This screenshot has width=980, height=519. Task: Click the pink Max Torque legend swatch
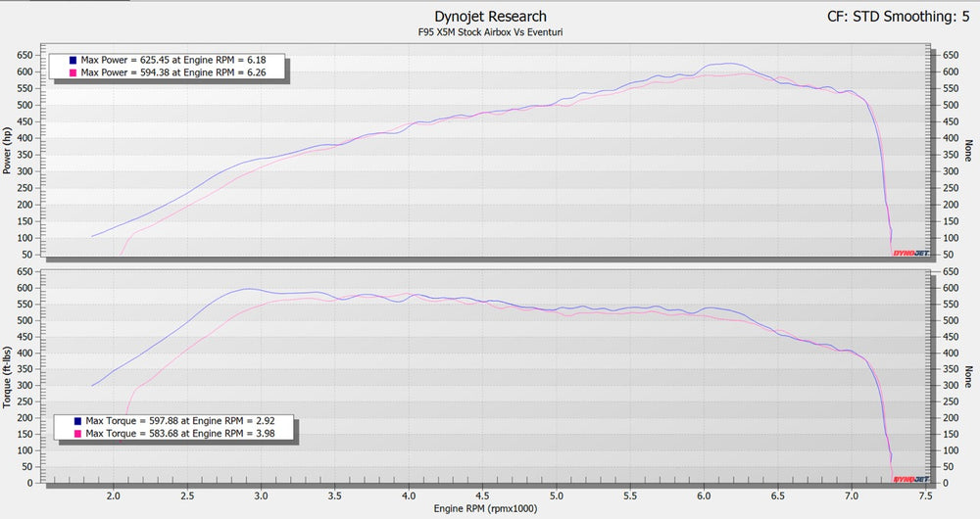click(x=77, y=434)
